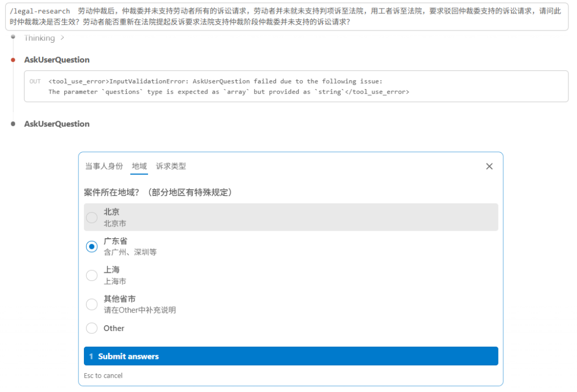Click the 含广州、深圳等 description
The width and height of the screenshot is (577, 392).
130,252
